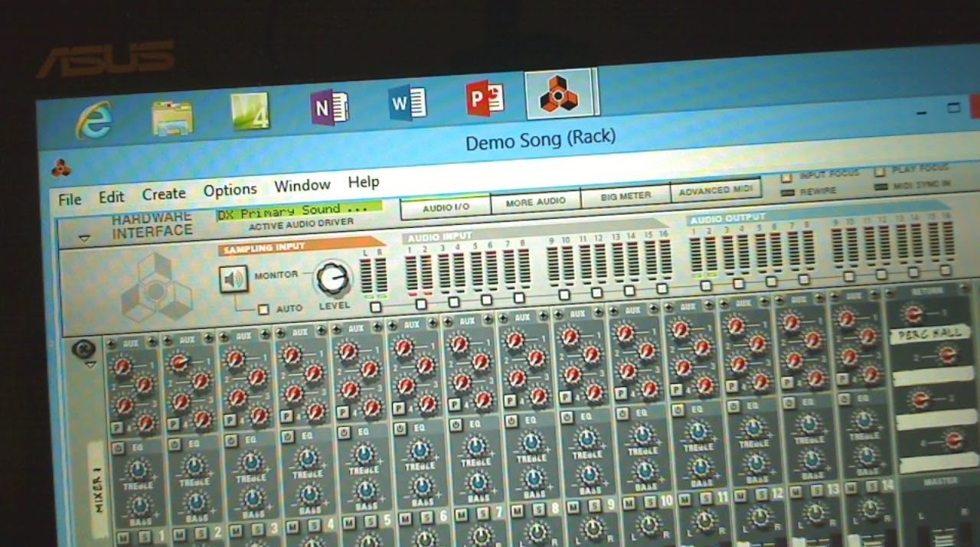Enable the Auto checkbox under Monitor

click(263, 310)
